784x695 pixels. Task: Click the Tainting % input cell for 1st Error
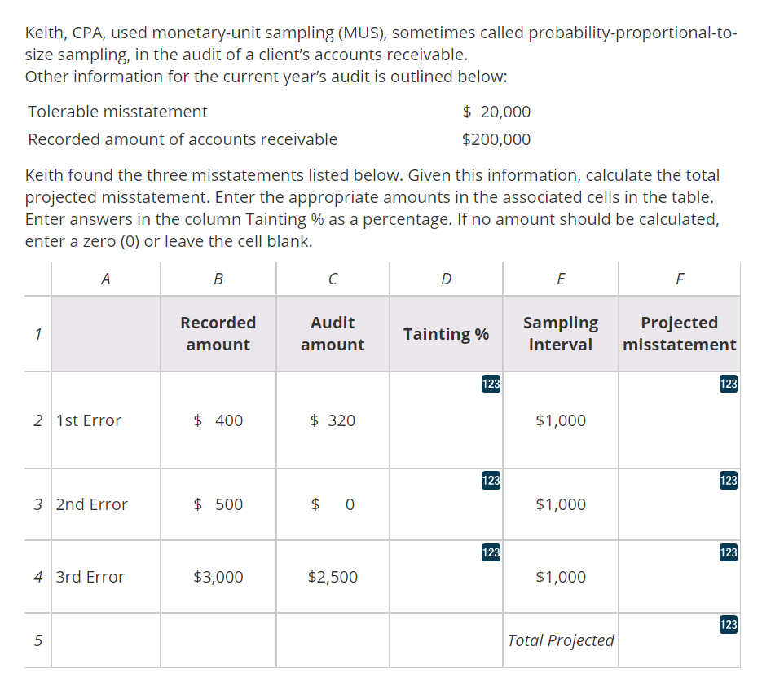446,420
